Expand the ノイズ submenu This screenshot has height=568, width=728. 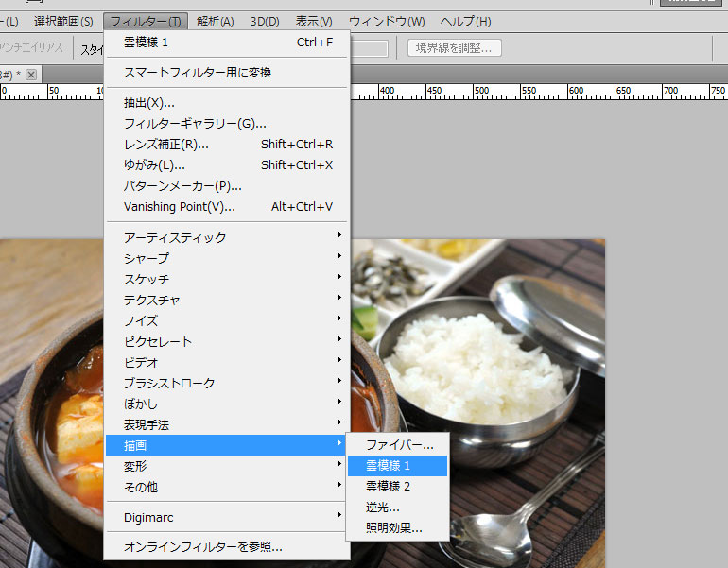pyautogui.click(x=228, y=320)
